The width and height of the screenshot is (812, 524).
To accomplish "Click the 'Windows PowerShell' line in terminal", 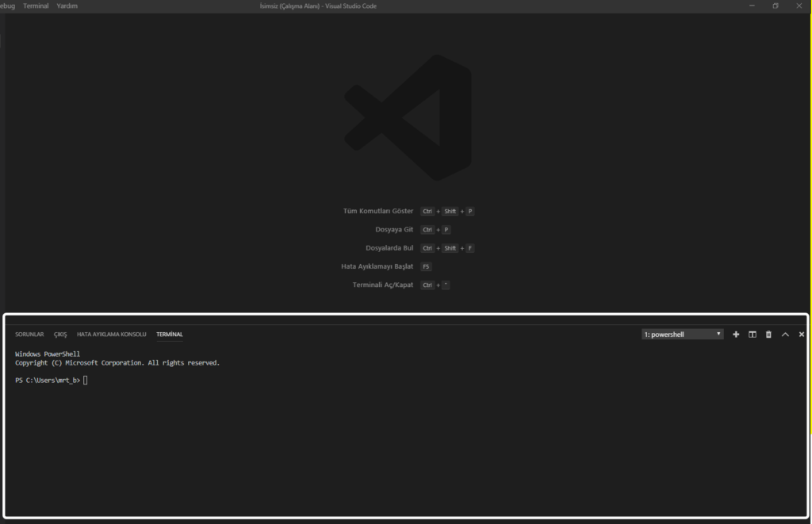I will coord(48,354).
